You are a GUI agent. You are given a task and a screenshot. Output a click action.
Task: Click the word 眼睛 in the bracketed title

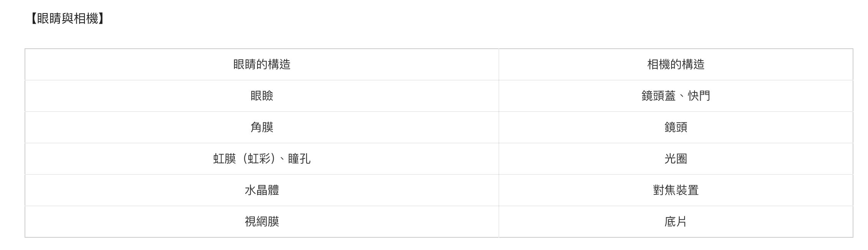[49, 18]
